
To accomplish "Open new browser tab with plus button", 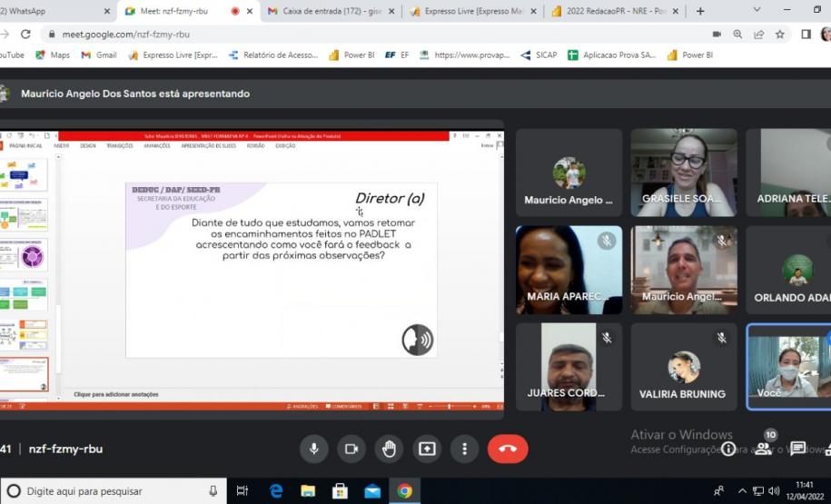I will 700,11.
